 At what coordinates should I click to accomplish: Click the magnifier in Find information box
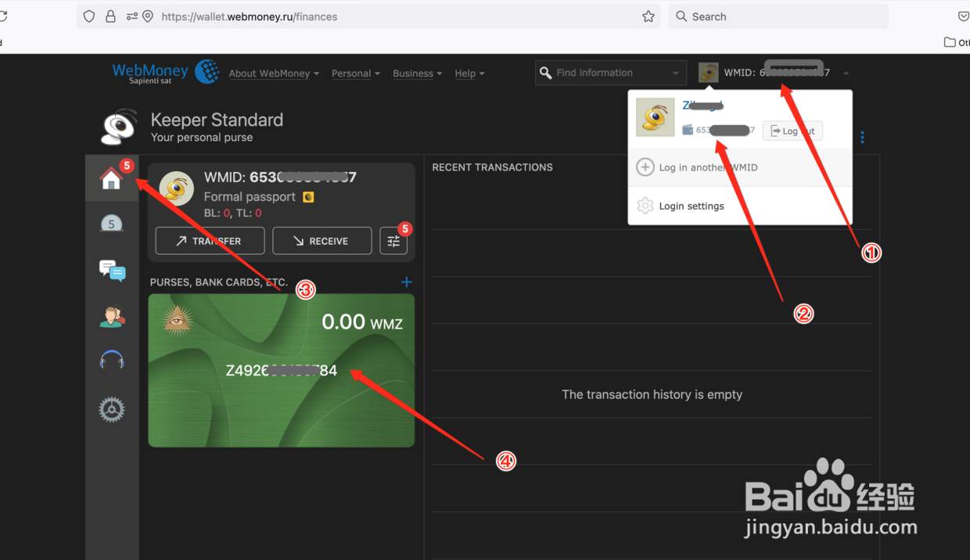pos(546,73)
